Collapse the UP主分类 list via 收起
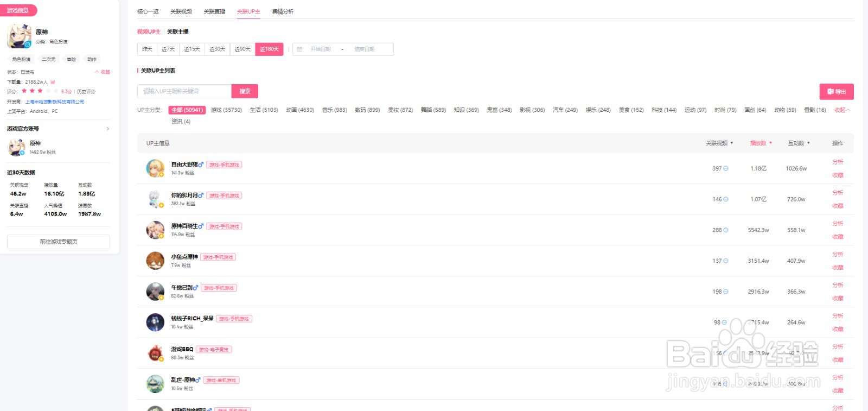Screen dimensions: 868x411 pyautogui.click(x=842, y=110)
